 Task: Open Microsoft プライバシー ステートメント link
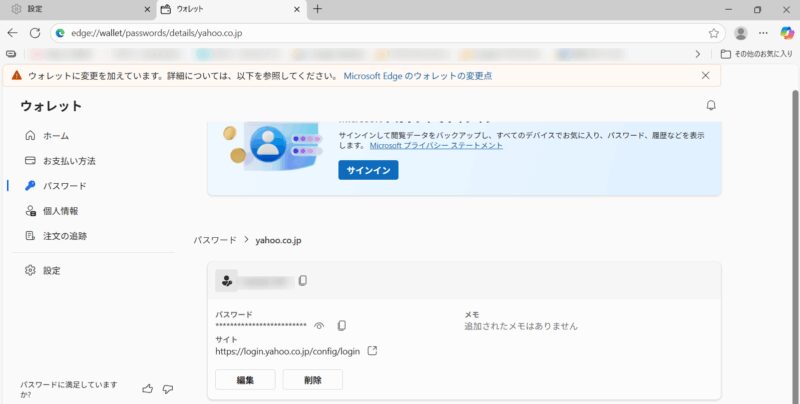(436, 145)
